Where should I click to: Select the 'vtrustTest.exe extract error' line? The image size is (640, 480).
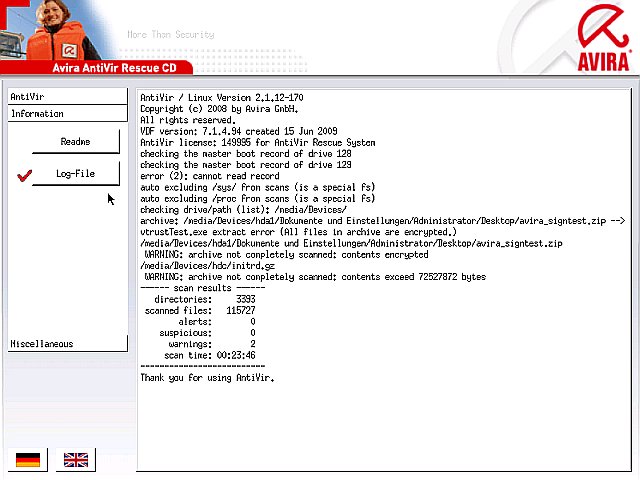[298, 232]
